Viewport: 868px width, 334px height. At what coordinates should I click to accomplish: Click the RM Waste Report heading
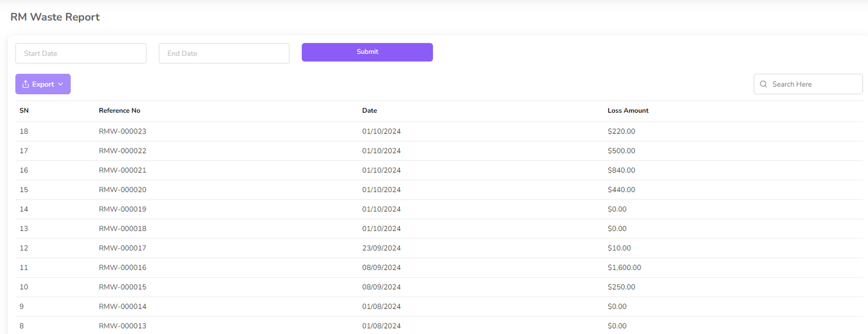click(55, 17)
